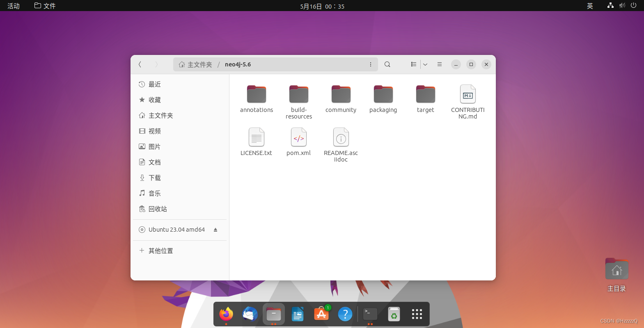Select the README.asciidoc file icon
Screen dimensions: 644x328
341,137
